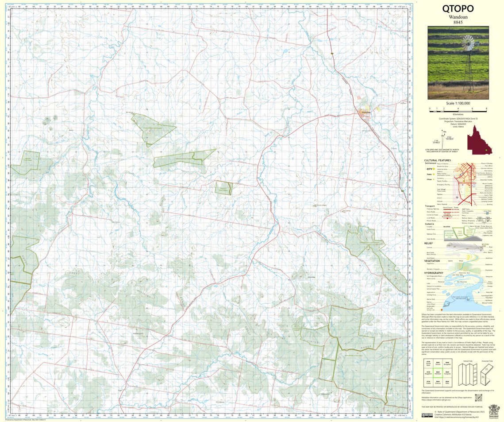The image size is (504, 422).
Task: Click the Queensland Government crest logo
Action: point(494,411)
